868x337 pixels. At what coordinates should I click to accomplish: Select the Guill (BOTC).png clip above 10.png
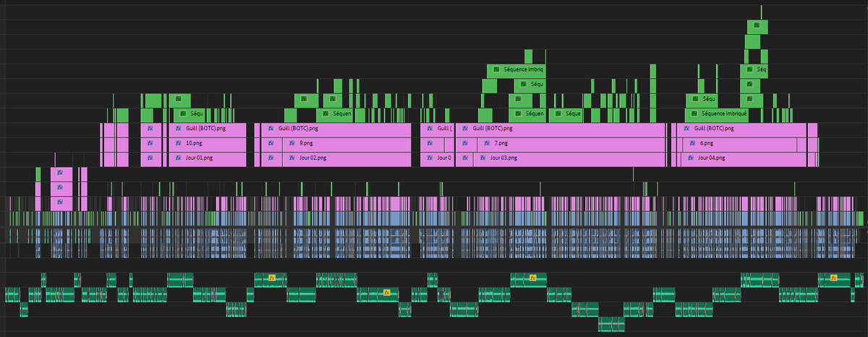(208, 129)
